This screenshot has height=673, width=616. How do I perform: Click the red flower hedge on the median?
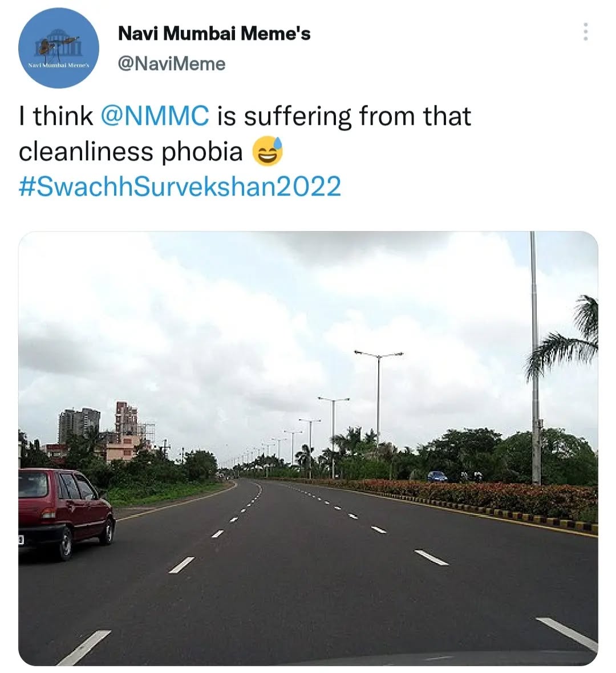click(502, 496)
